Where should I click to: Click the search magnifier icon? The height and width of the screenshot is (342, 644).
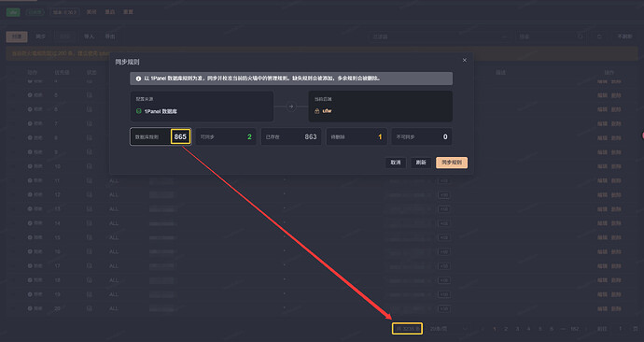pos(581,36)
